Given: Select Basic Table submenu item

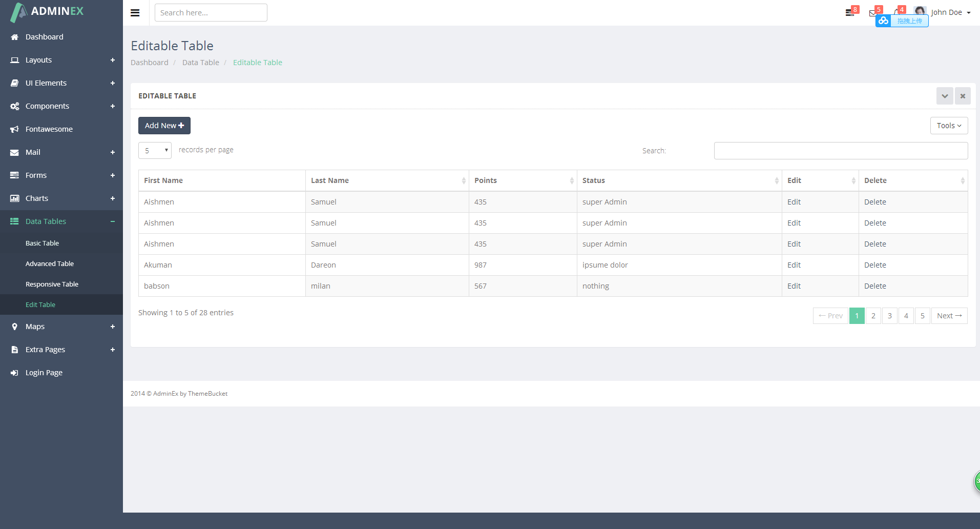Looking at the screenshot, I should coord(61,243).
